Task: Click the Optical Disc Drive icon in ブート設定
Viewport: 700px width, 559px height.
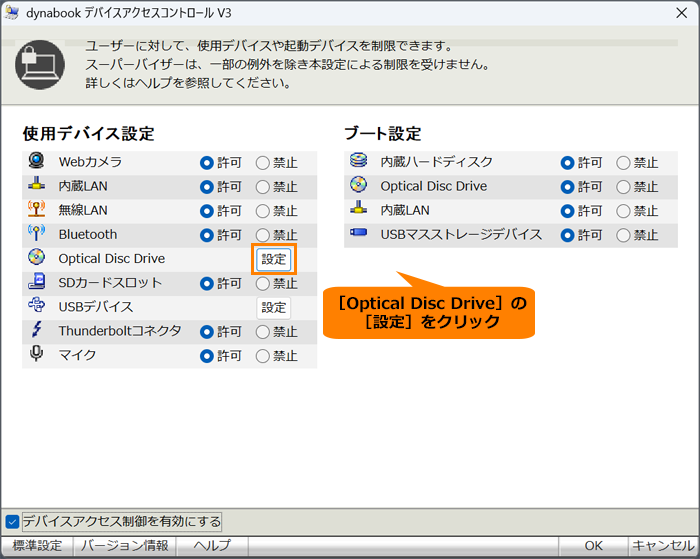Action: [358, 184]
